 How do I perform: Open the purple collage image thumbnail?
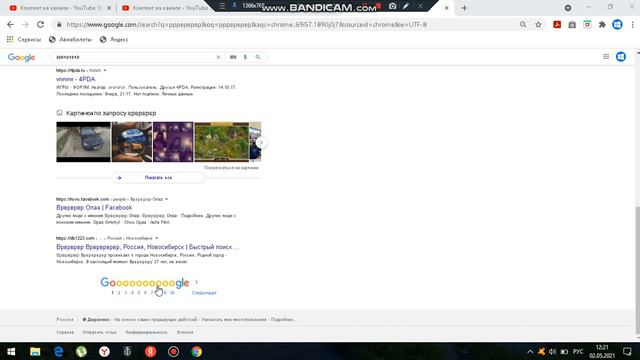pyautogui.click(x=173, y=142)
